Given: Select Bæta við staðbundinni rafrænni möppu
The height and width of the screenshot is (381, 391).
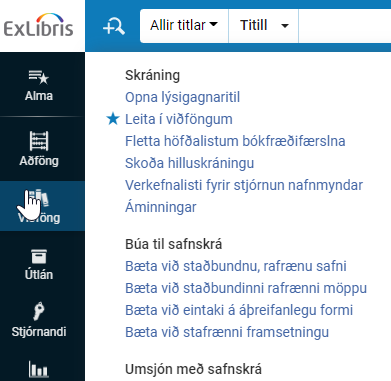Looking at the screenshot, I should pyautogui.click(x=246, y=288).
